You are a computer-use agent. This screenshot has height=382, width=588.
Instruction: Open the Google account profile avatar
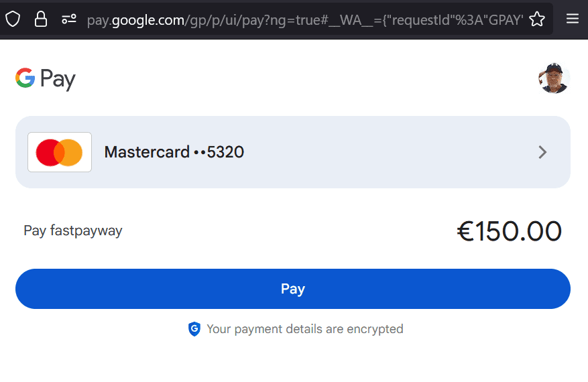click(x=554, y=78)
